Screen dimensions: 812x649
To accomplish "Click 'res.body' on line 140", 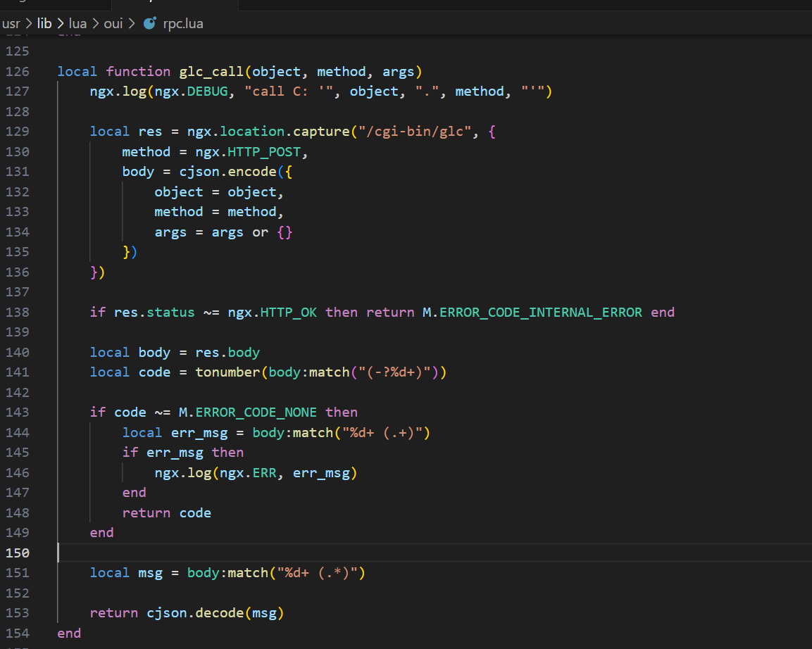I will tap(228, 353).
